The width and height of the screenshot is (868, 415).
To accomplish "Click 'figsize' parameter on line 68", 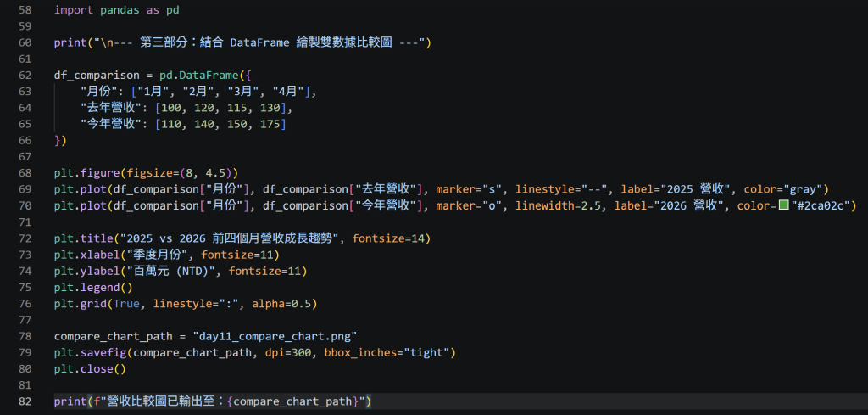I will coord(149,173).
